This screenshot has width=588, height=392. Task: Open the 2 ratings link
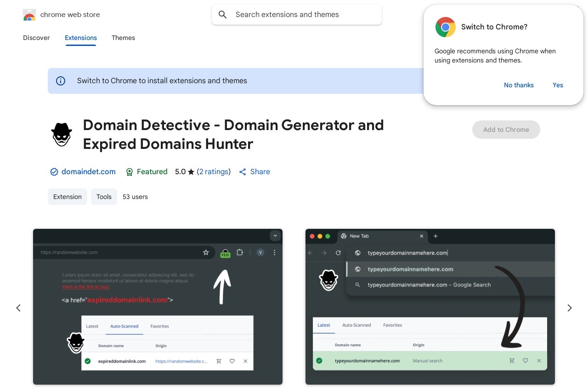(x=214, y=172)
